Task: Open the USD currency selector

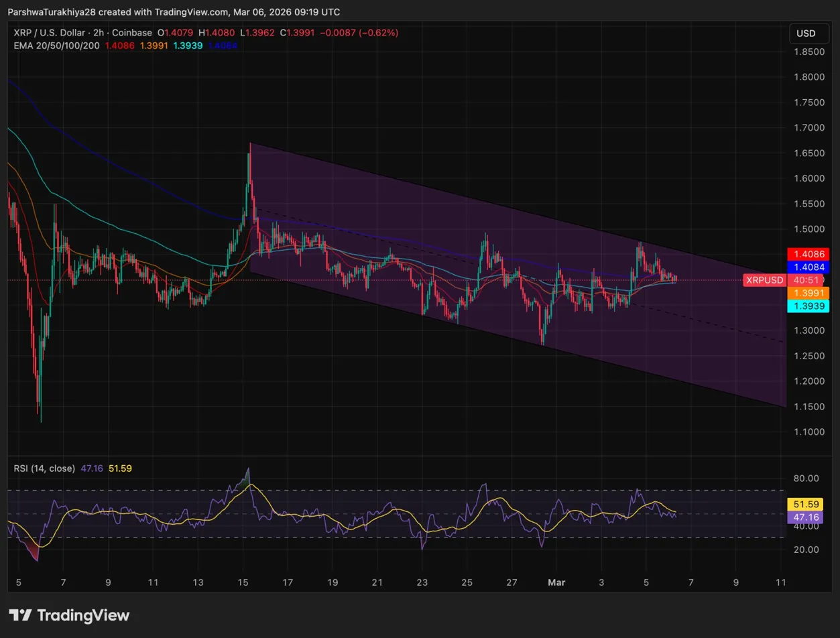Action: click(805, 34)
